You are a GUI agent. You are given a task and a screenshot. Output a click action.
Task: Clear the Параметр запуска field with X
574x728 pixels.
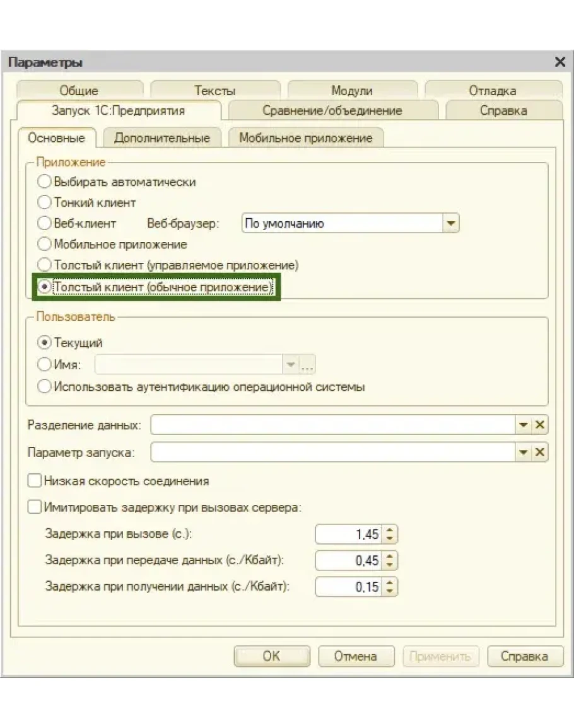tap(540, 453)
